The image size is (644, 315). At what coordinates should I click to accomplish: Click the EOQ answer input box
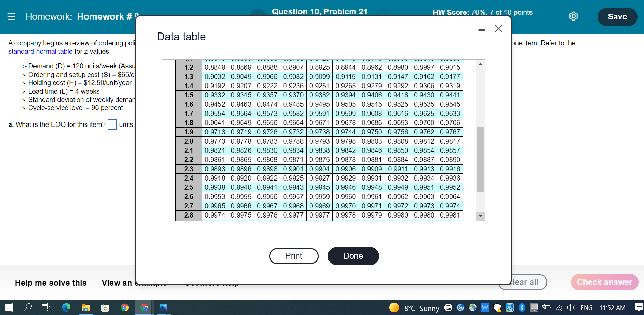112,124
